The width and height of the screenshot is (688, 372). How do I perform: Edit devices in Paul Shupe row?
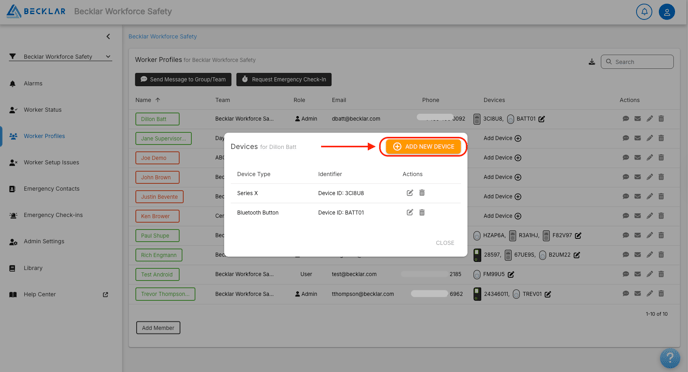tap(578, 236)
